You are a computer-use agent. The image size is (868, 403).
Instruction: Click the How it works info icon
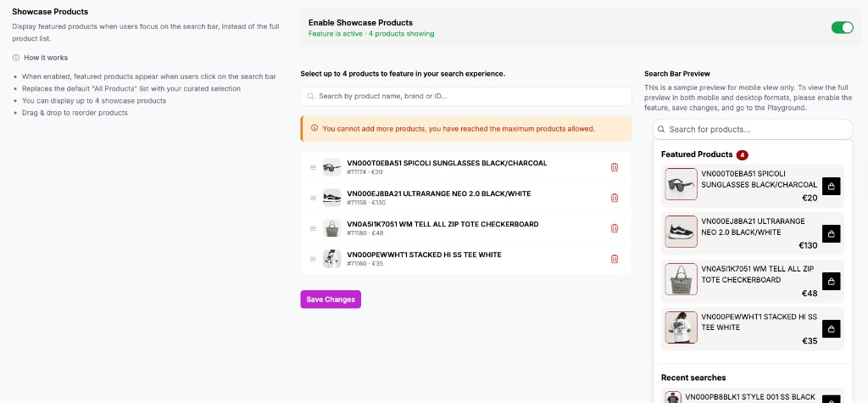coord(16,58)
